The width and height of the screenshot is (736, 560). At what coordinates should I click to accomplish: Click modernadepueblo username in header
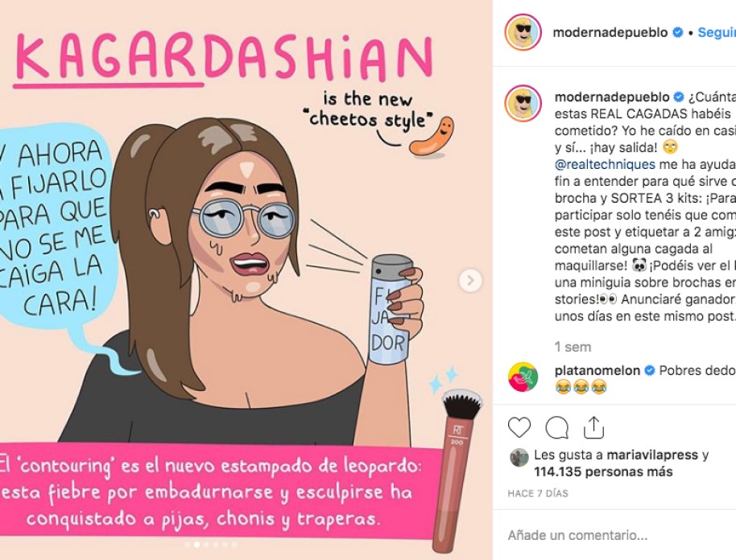[610, 32]
